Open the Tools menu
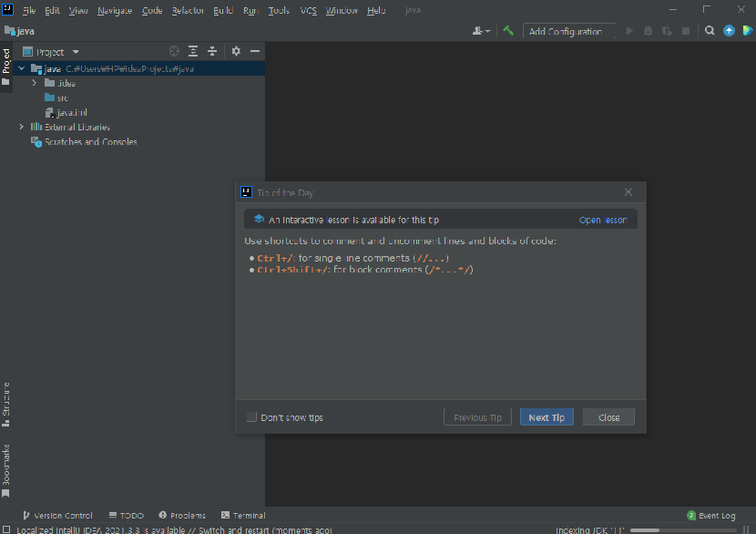 pyautogui.click(x=279, y=10)
